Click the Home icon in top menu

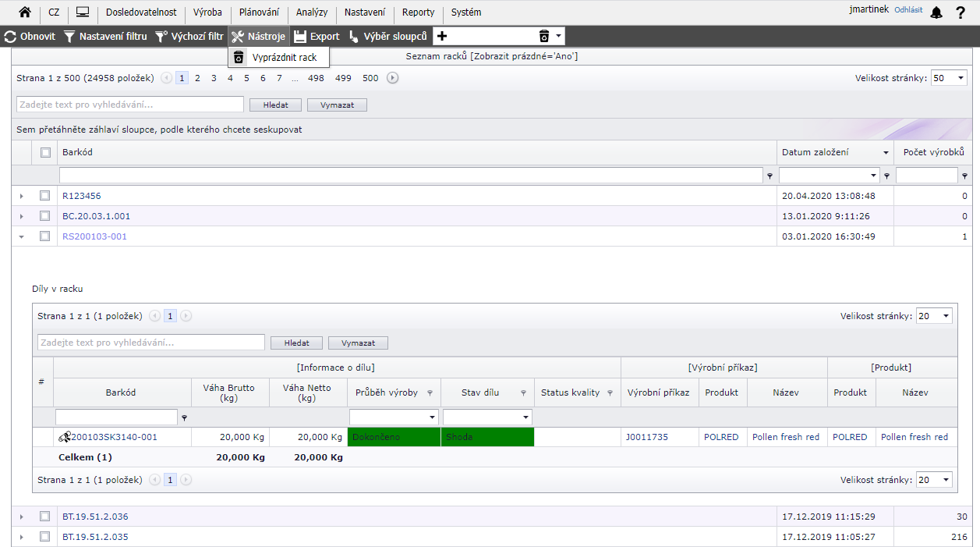[25, 12]
